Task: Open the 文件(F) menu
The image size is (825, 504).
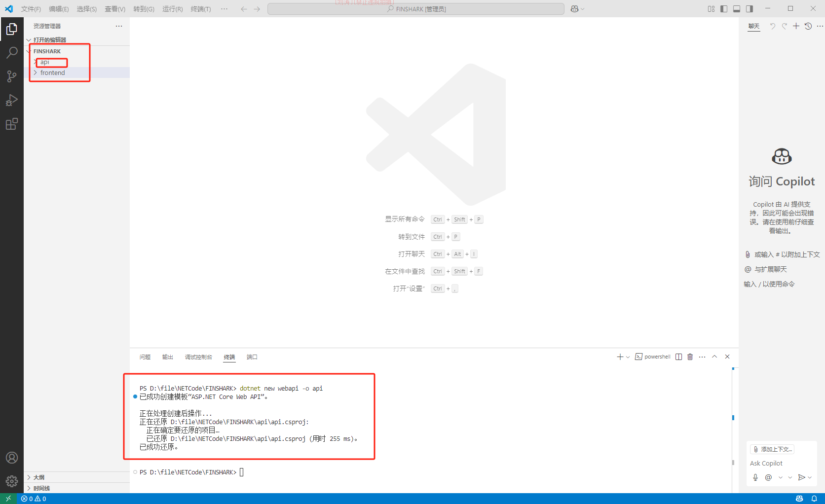Action: pos(31,9)
